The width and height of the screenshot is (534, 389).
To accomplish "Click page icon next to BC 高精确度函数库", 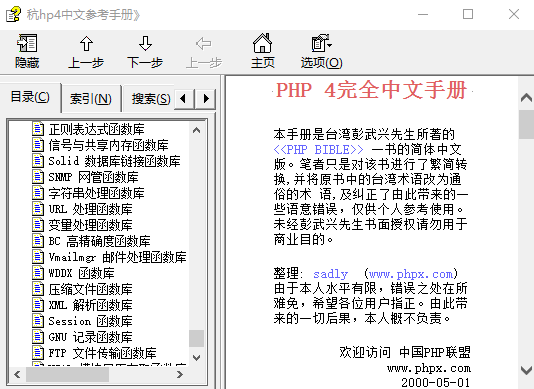I will [x=38, y=241].
